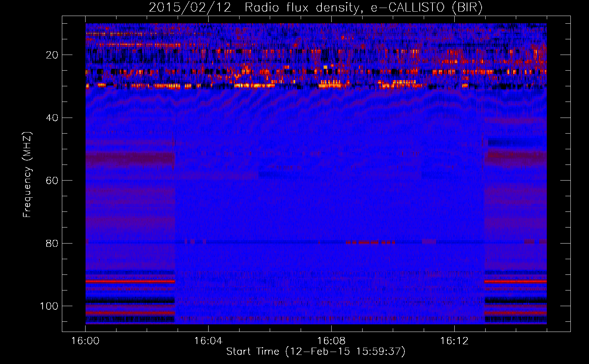Screen dimensions: 589x364
Task: Click the "80" frequency tick label
Action: click(52, 243)
